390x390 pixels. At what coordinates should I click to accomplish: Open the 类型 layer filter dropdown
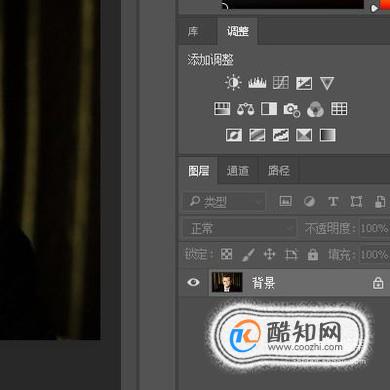[224, 201]
